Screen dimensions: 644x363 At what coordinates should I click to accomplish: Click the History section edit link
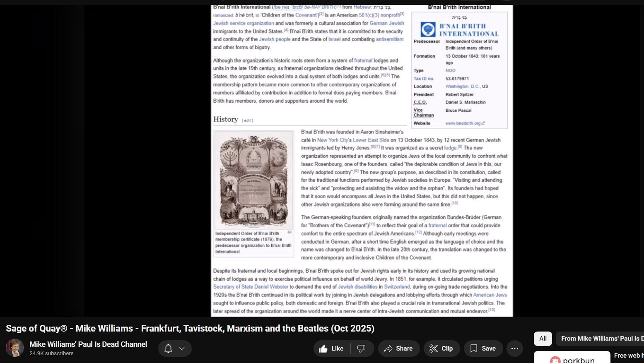click(247, 120)
